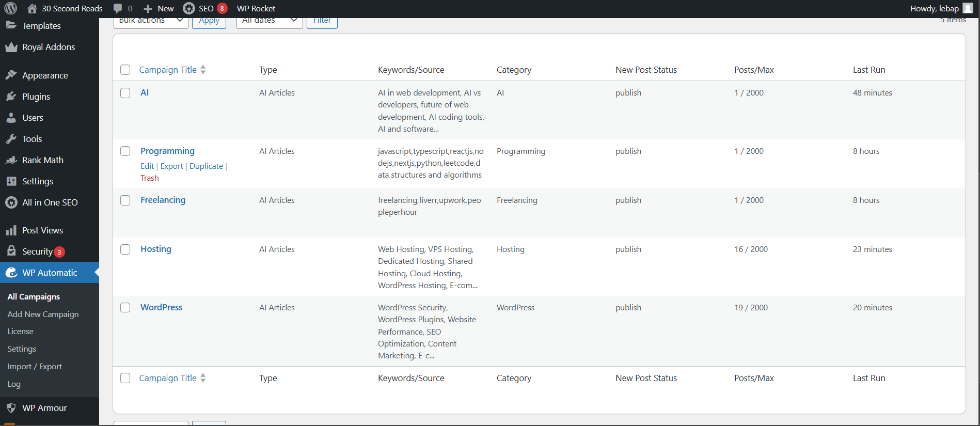Click the Users person icon

11,117
